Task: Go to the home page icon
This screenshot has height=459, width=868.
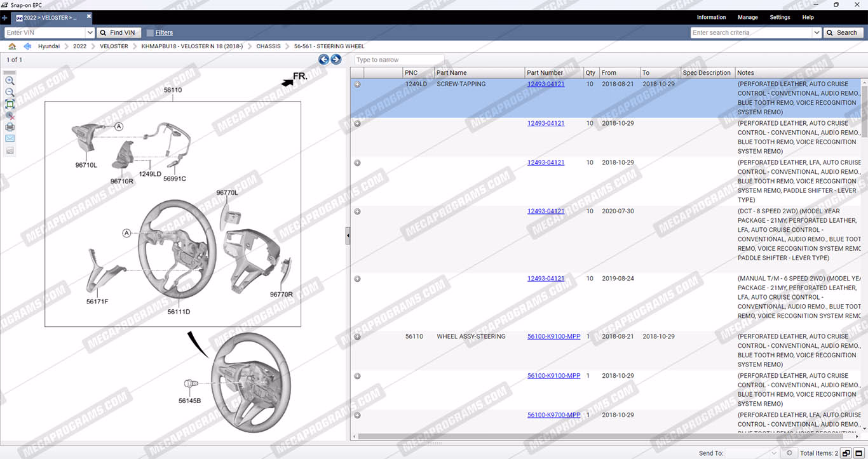Action: pos(12,46)
